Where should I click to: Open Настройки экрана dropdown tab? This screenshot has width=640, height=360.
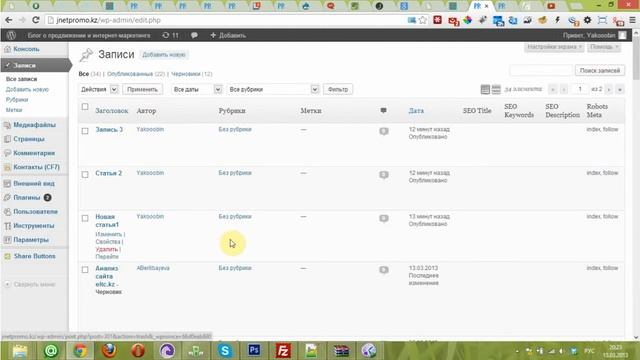554,47
